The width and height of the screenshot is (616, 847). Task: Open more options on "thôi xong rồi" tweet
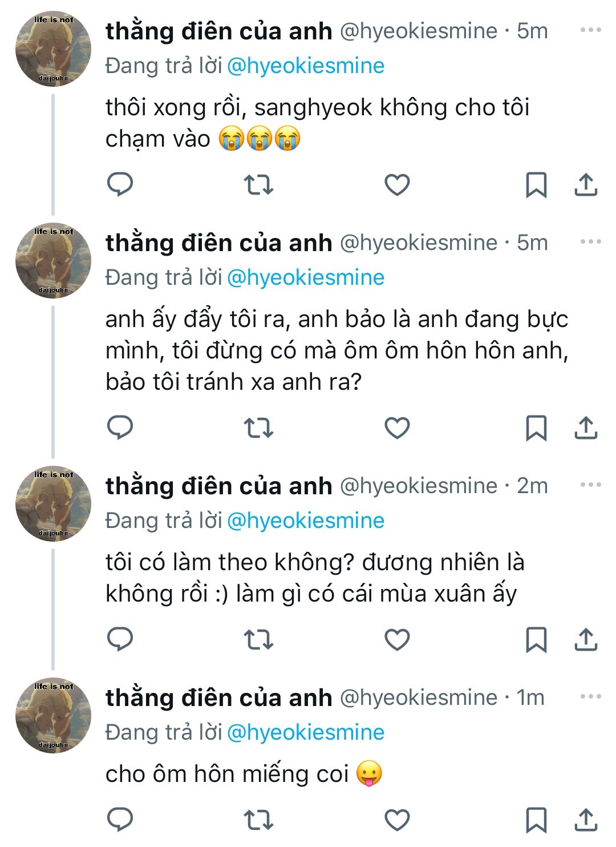tap(590, 30)
